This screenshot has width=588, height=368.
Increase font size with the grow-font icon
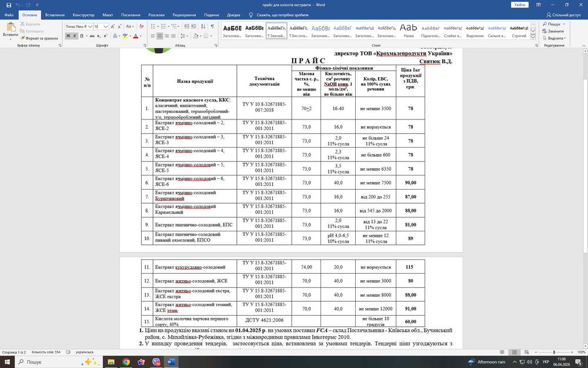coord(112,26)
